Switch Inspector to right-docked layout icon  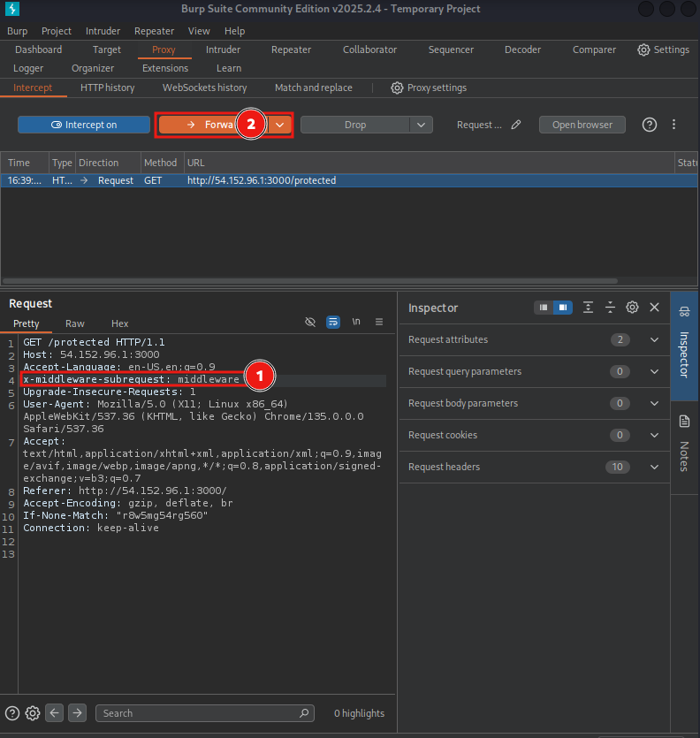[562, 308]
